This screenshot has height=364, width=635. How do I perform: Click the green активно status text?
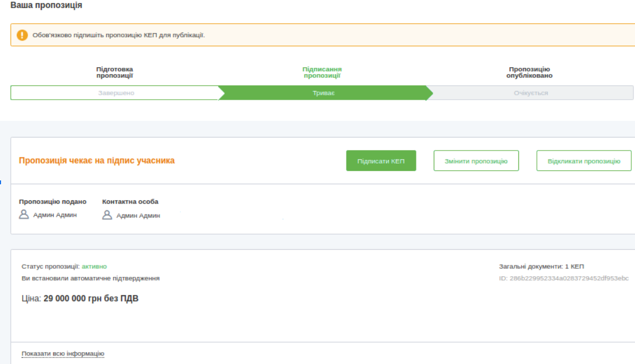point(94,266)
